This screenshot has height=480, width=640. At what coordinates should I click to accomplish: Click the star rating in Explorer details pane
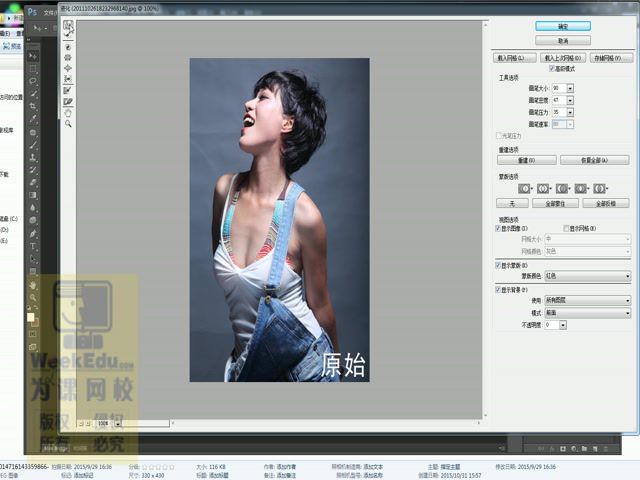click(x=158, y=467)
